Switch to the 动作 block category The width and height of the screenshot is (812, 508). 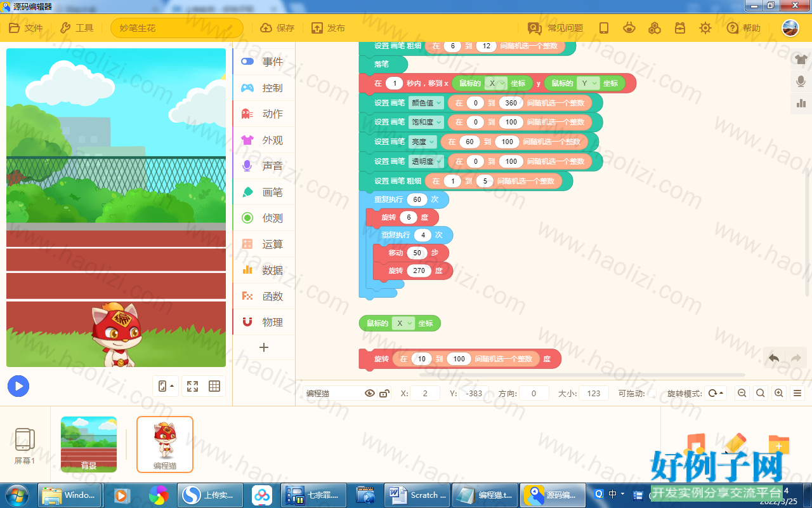pyautogui.click(x=265, y=114)
